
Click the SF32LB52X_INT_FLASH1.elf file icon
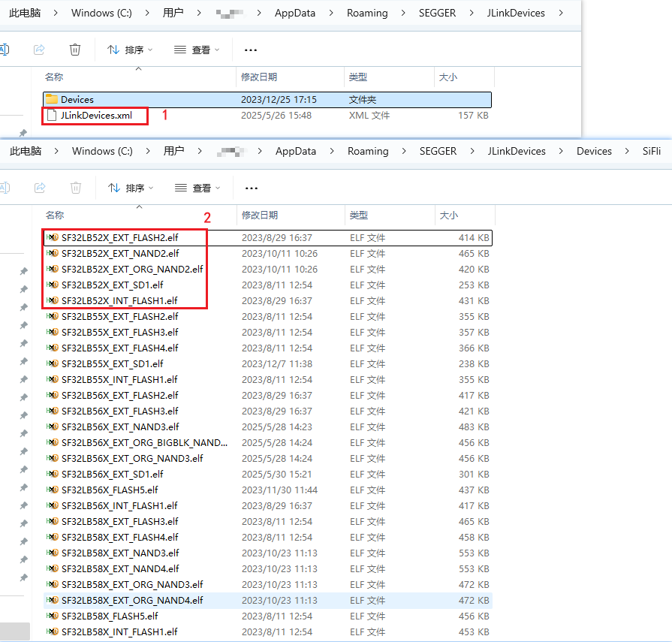(x=53, y=300)
